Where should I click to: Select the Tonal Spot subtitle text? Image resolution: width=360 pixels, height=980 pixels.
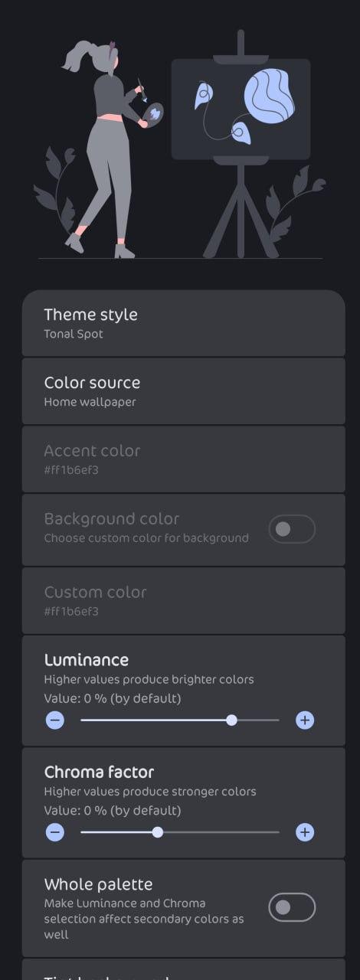pos(74,334)
